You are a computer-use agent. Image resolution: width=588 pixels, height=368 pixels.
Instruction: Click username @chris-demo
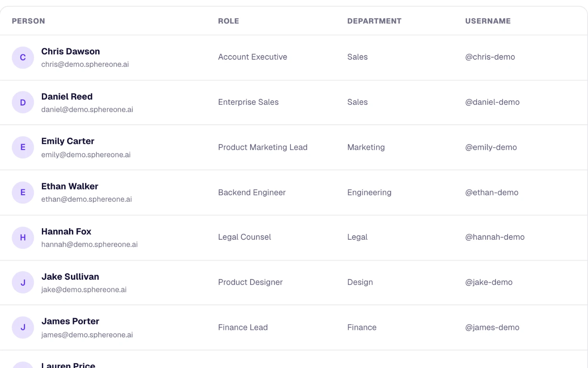pyautogui.click(x=490, y=57)
